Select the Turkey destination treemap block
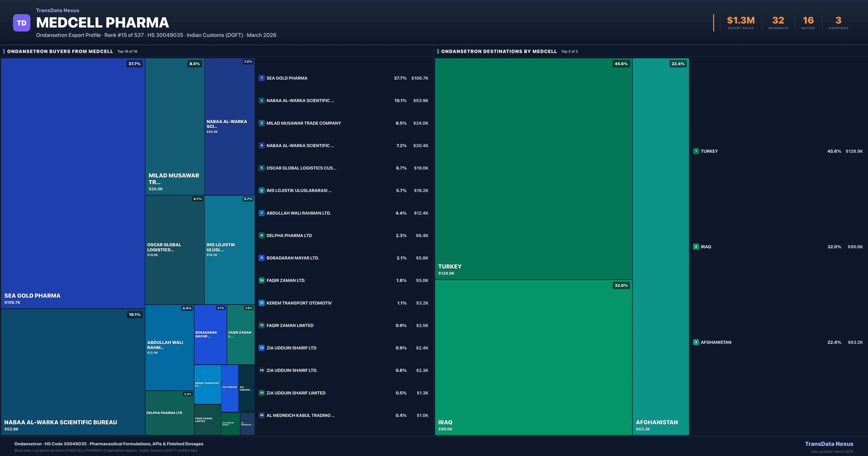Screen dimensions: 868x456 tap(533, 169)
